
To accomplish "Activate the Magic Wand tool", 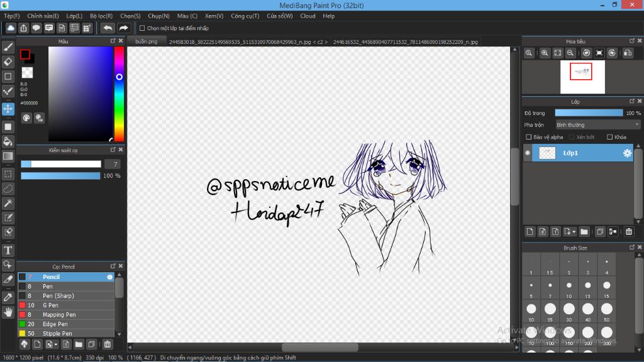I will click(x=8, y=203).
